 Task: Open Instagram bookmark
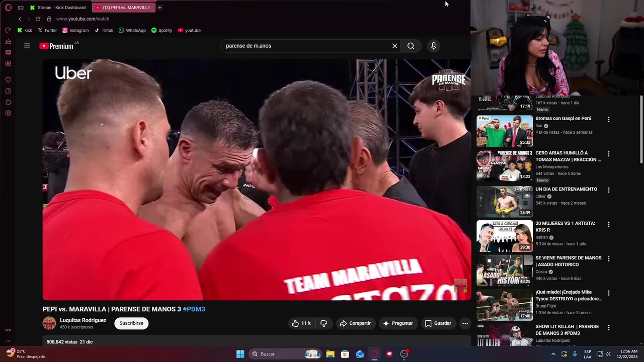pos(75,30)
